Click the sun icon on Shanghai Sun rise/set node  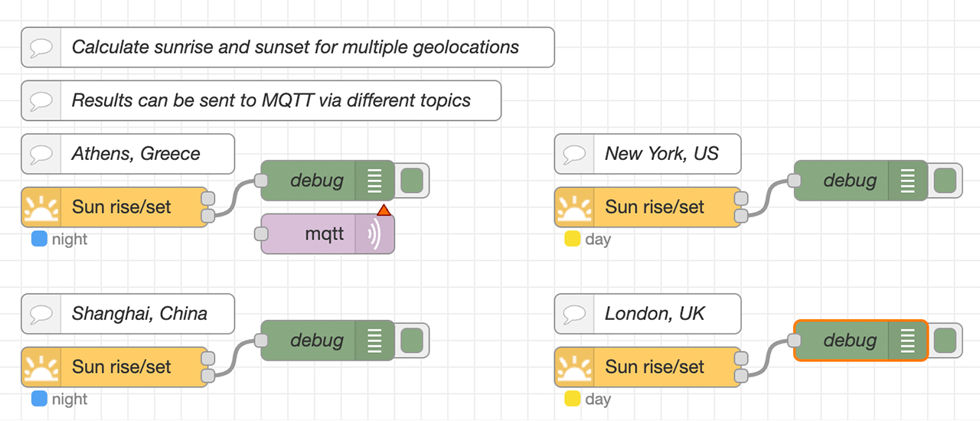pos(40,367)
